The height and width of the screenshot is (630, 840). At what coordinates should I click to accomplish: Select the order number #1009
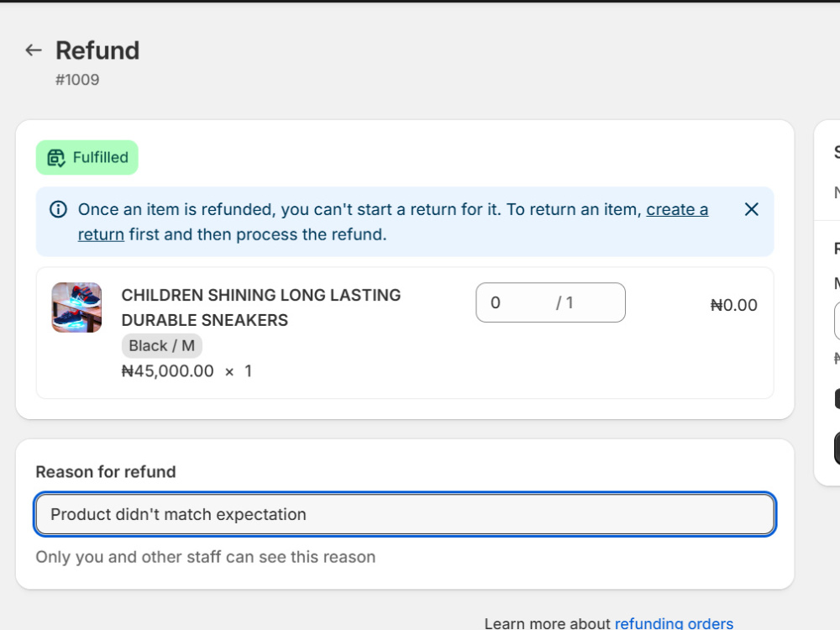77,80
